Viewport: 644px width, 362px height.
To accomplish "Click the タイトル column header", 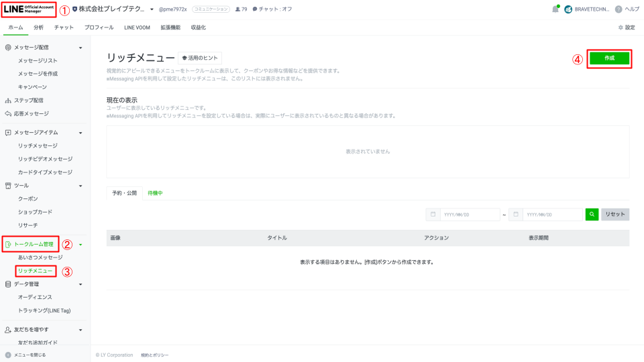I will (277, 238).
